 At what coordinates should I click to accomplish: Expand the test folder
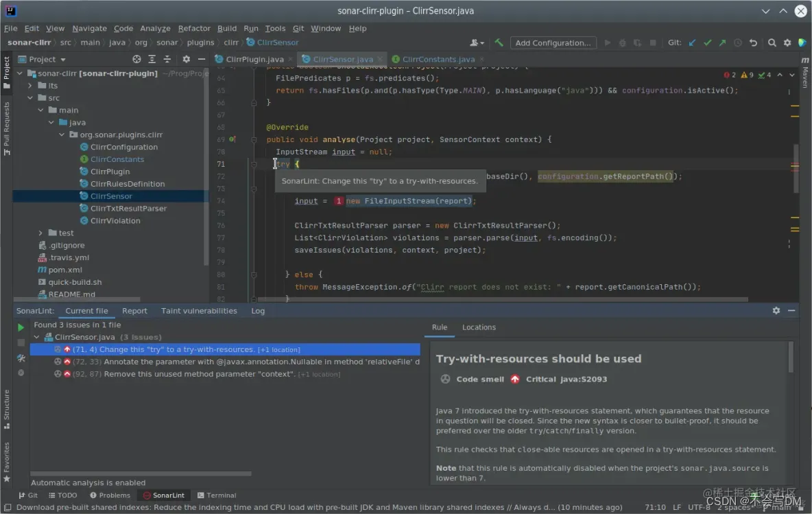(41, 233)
